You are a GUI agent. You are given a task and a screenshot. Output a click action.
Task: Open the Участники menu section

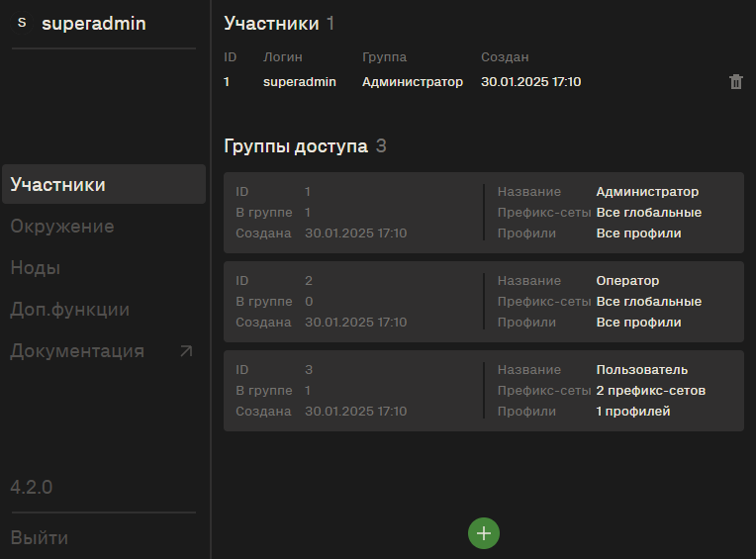[x=104, y=184]
